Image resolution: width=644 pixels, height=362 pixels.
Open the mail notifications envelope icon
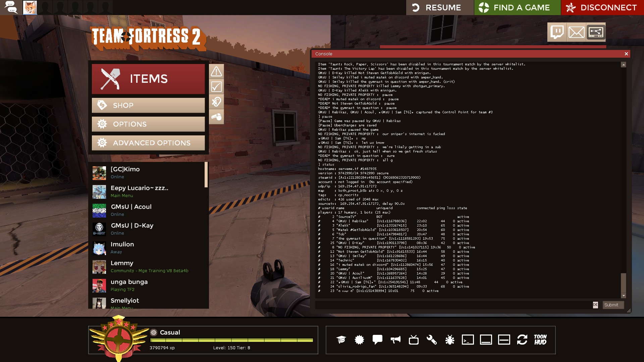point(576,32)
